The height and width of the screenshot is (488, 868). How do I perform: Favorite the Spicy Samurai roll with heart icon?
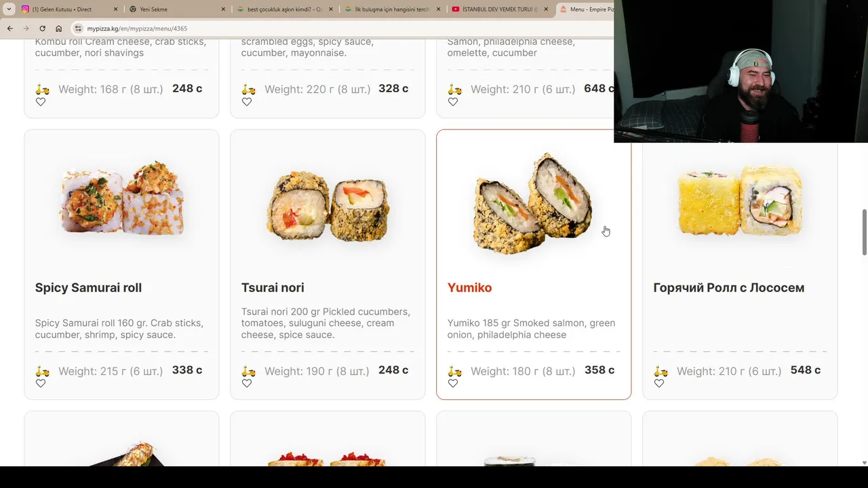41,384
